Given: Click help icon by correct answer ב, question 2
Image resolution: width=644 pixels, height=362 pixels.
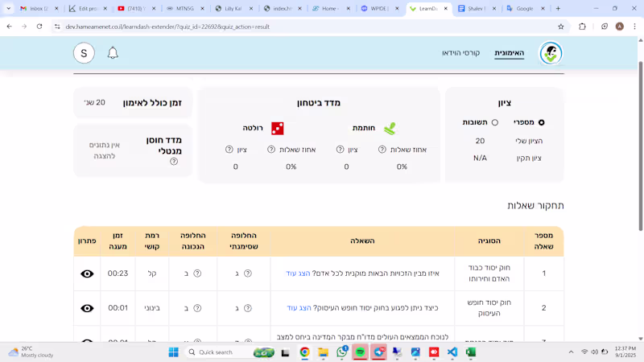Looking at the screenshot, I should pos(197,308).
